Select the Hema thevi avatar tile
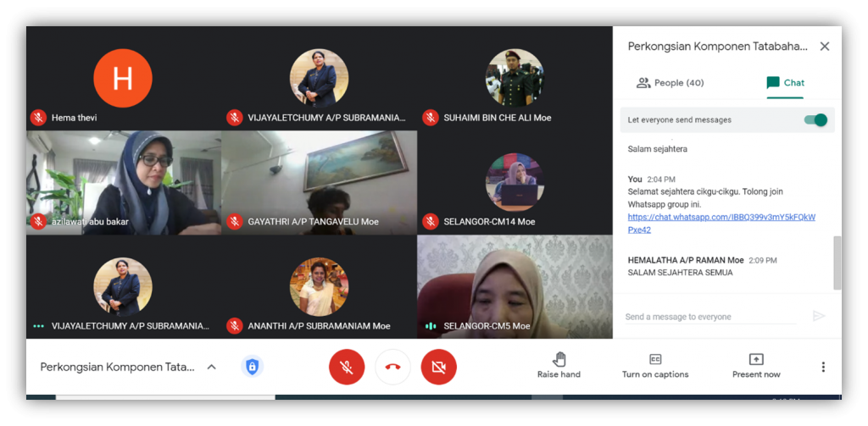 [x=123, y=79]
